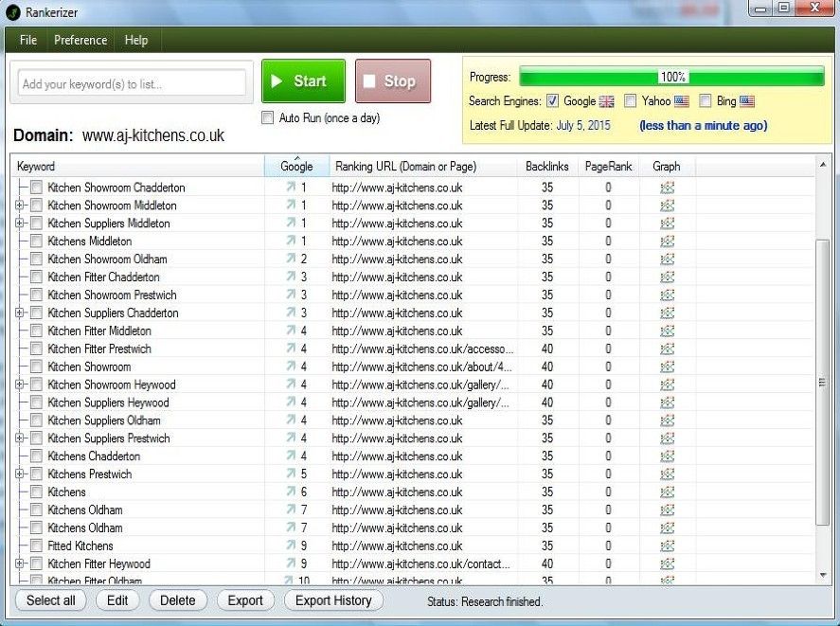Open graph icon for Kitchen Suppliers Prestwich
Screen dimensions: 840x626
667,438
